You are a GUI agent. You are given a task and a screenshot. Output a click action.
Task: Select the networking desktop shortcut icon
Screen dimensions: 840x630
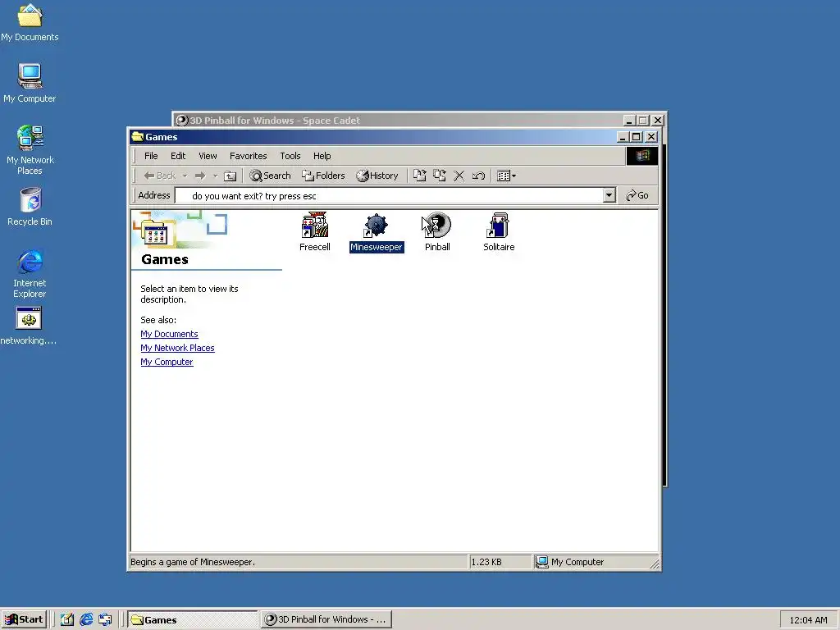(29, 326)
